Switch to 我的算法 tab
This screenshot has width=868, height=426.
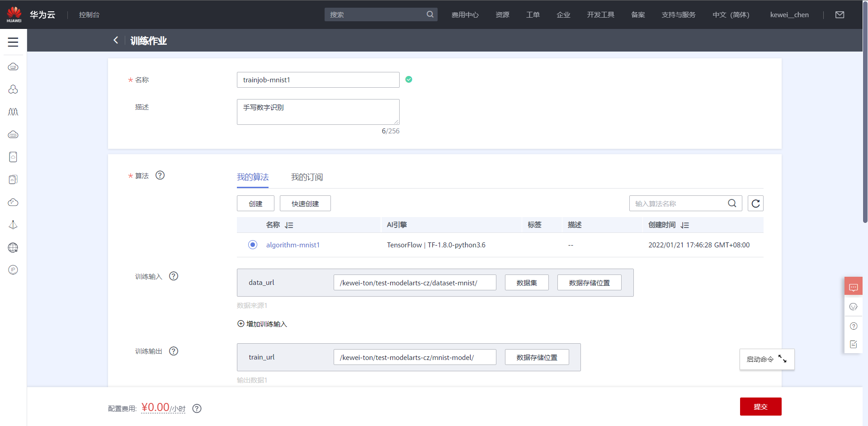pyautogui.click(x=253, y=177)
